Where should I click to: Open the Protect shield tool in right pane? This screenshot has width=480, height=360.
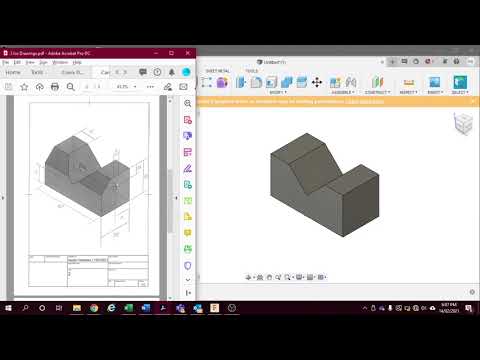pos(188,265)
